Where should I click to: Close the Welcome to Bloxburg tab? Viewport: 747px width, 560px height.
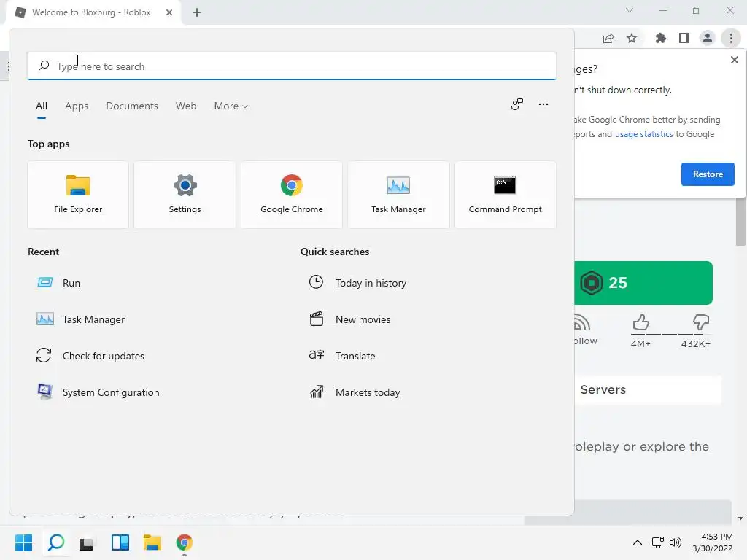(x=169, y=12)
